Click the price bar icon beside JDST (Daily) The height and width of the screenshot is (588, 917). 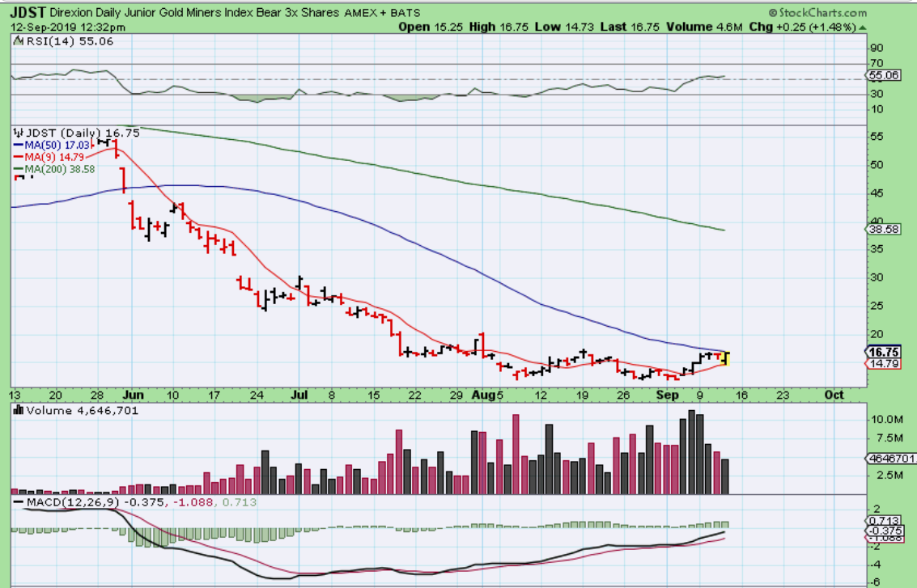coord(19,133)
